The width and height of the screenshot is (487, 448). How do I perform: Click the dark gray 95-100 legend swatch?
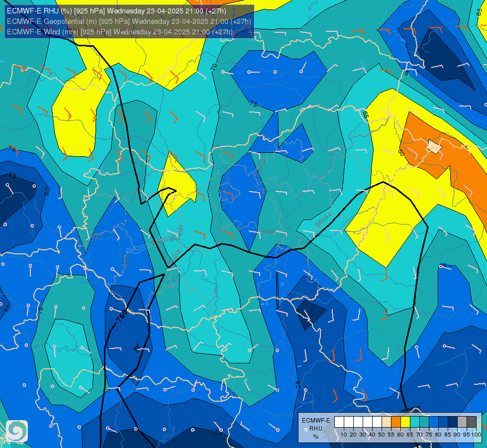pos(472,422)
